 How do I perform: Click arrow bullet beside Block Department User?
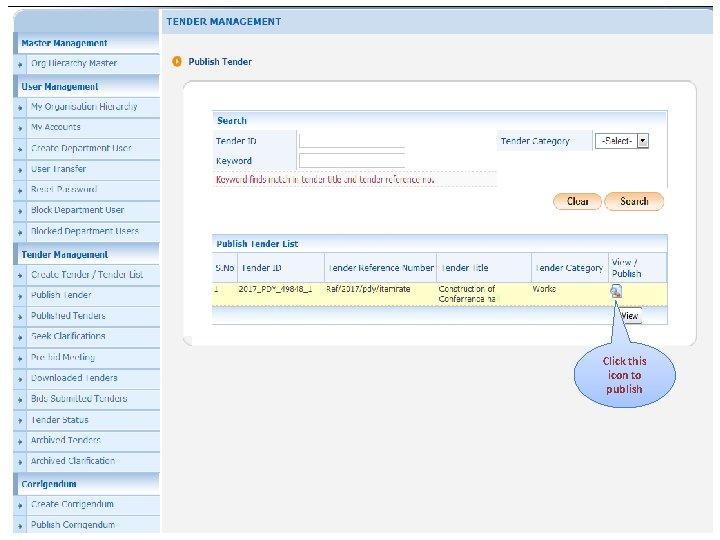[x=20, y=212]
